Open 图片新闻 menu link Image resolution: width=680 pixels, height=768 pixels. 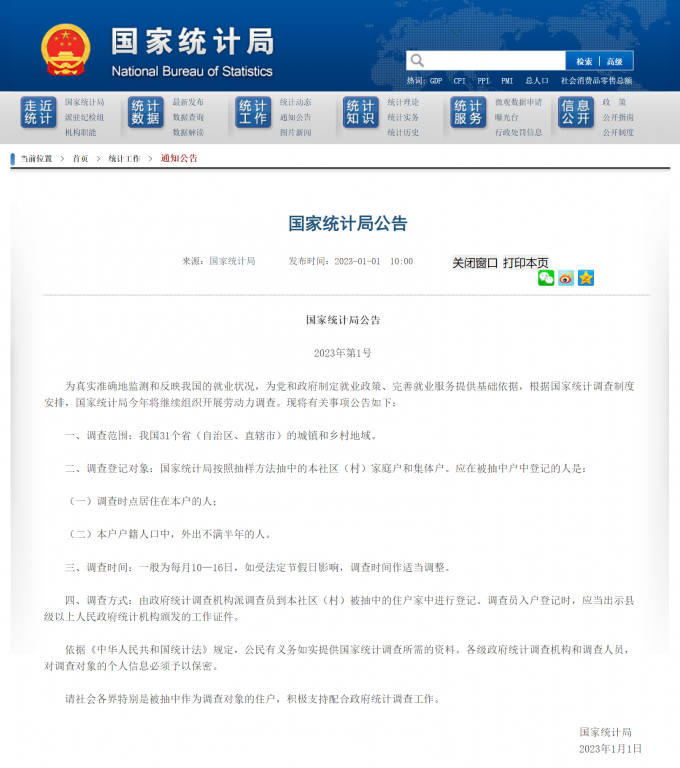295,133
